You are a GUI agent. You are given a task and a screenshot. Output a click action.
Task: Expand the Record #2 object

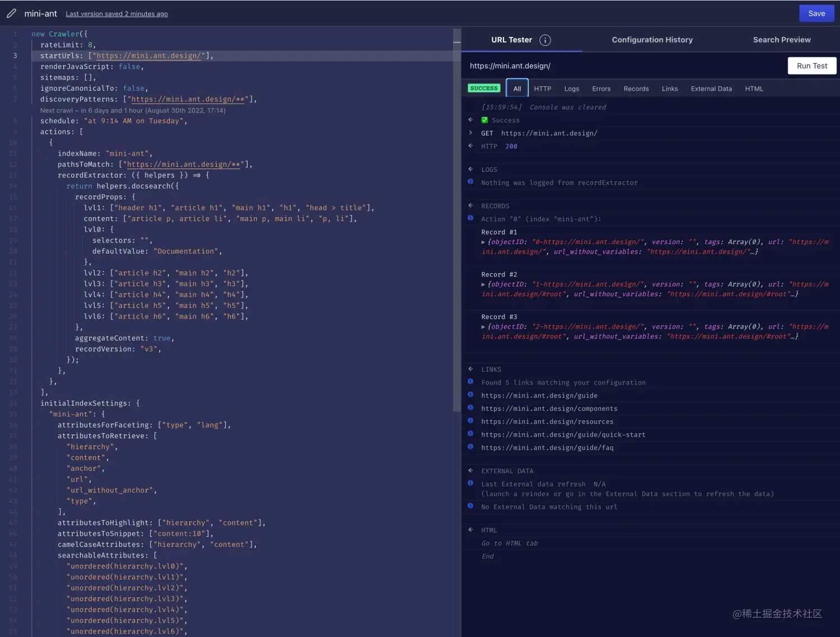[x=483, y=284]
